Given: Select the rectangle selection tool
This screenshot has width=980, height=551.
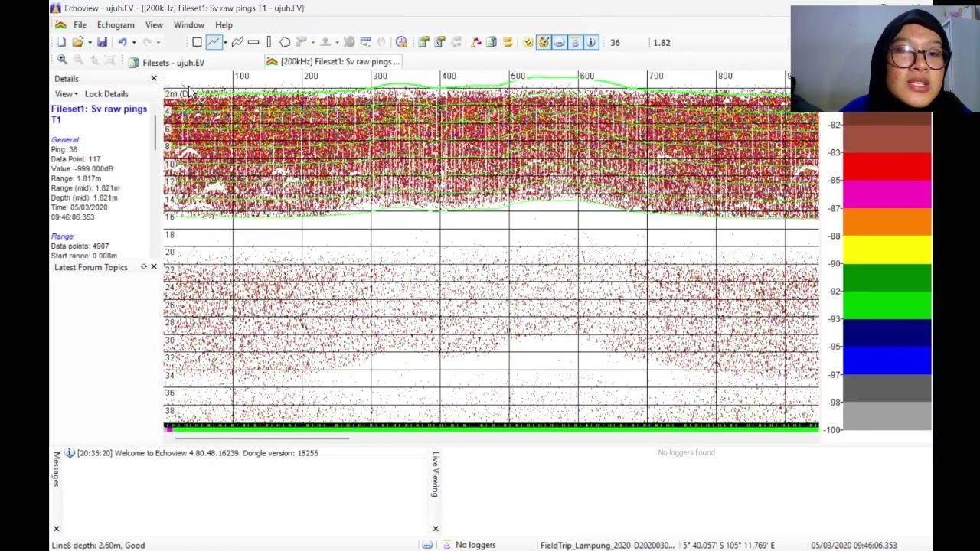Looking at the screenshot, I should tap(197, 42).
